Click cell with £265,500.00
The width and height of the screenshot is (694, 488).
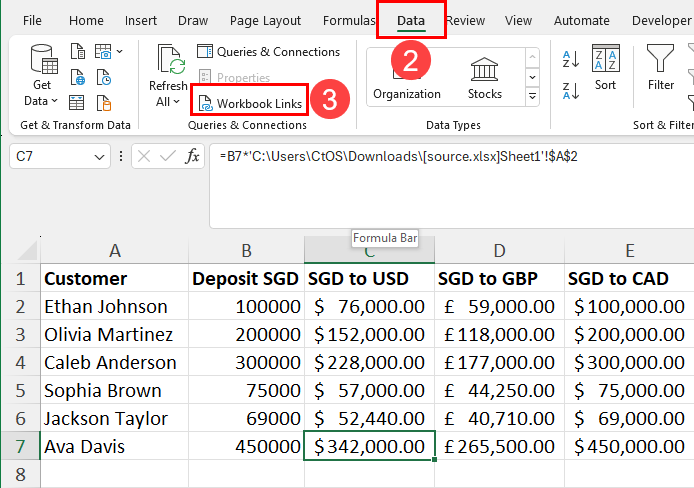click(x=499, y=446)
